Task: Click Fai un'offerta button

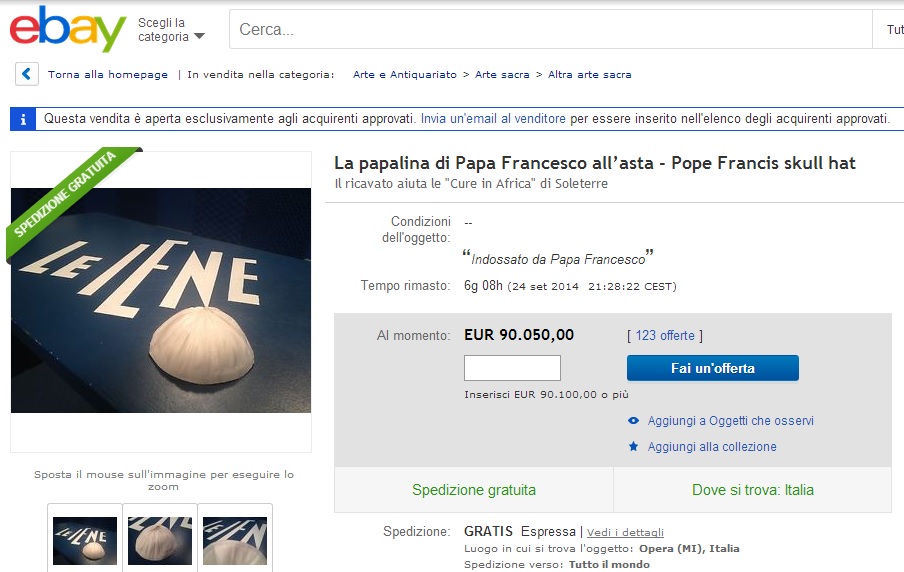Action: point(713,368)
